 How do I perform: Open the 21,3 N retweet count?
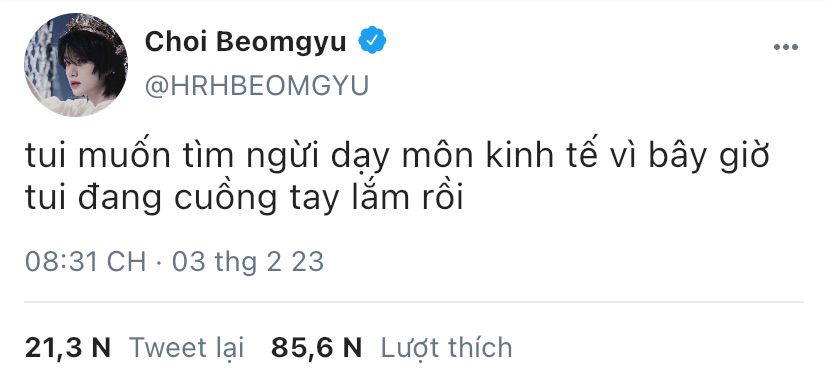[x=68, y=348]
